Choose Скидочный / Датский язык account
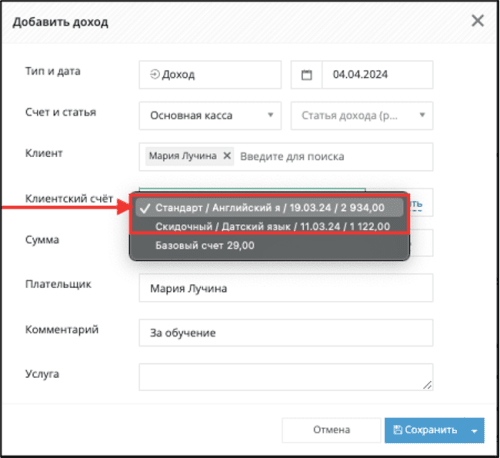 pos(269,227)
